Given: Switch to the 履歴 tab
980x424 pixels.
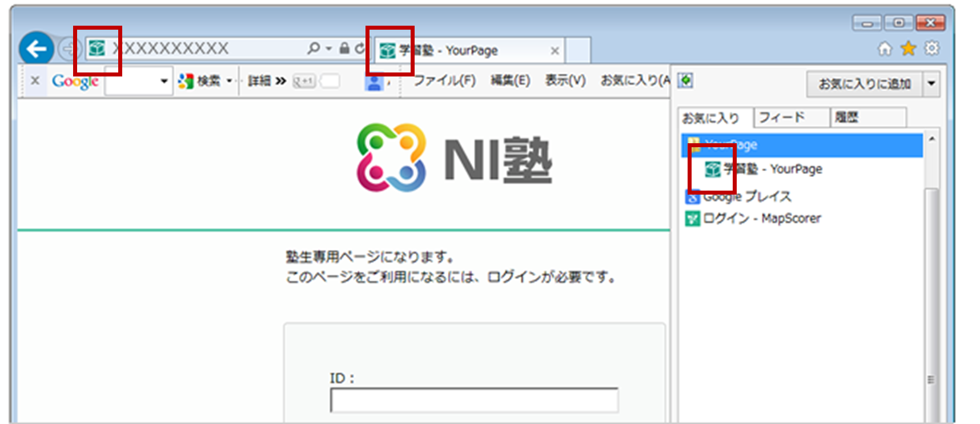Looking at the screenshot, I should tap(868, 118).
